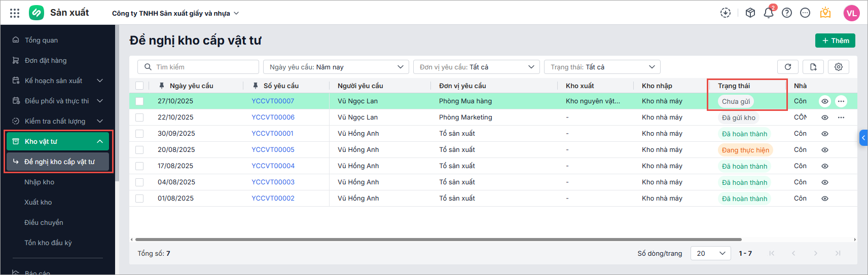The height and width of the screenshot is (275, 868).
Task: View details eye icon for YCCVT00007
Action: pos(825,101)
